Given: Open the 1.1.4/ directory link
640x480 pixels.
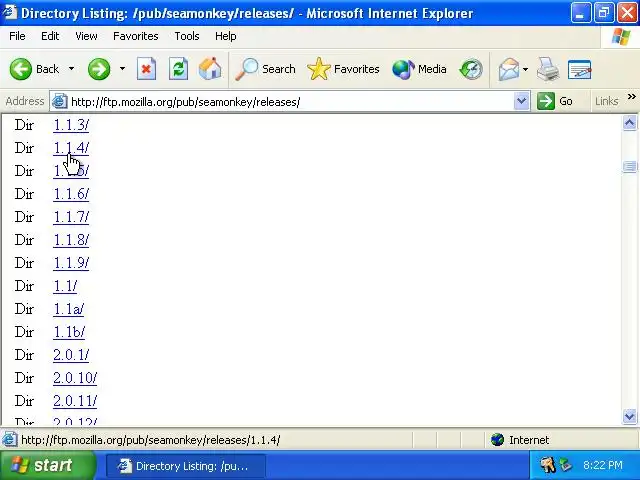Looking at the screenshot, I should (71, 148).
